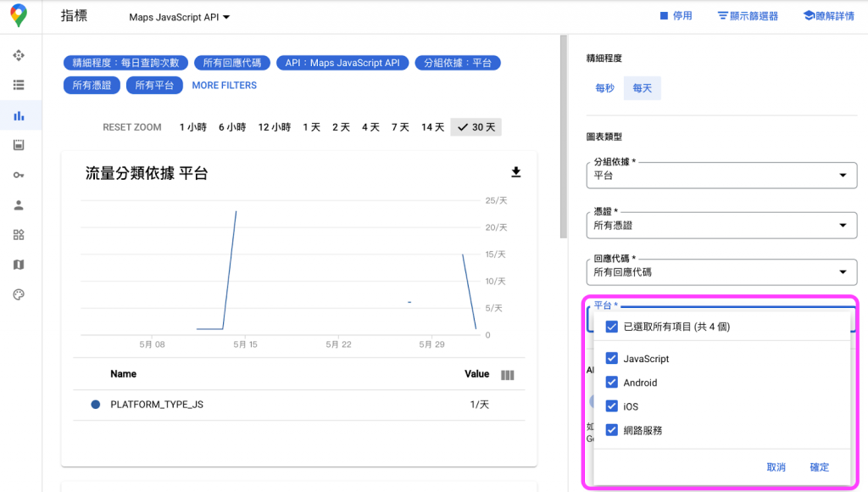This screenshot has width=868, height=492.
Task: Uncheck the JavaScript platform checkbox
Action: pyautogui.click(x=612, y=359)
